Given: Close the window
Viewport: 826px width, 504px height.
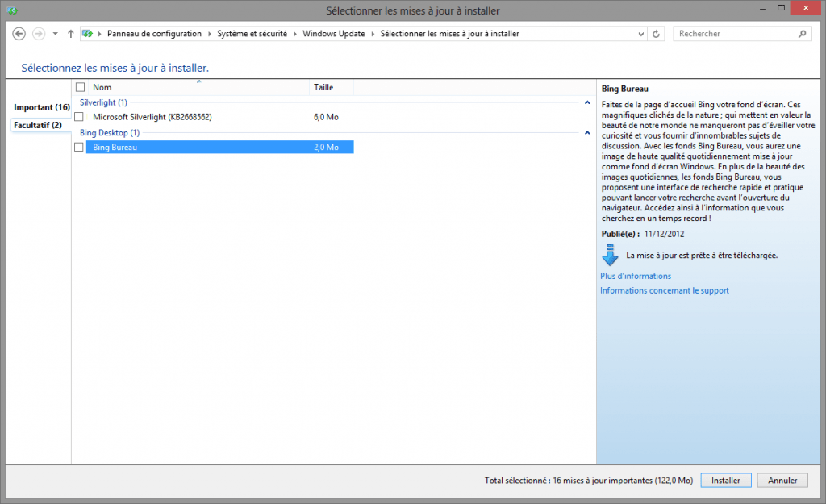Looking at the screenshot, I should [x=806, y=8].
